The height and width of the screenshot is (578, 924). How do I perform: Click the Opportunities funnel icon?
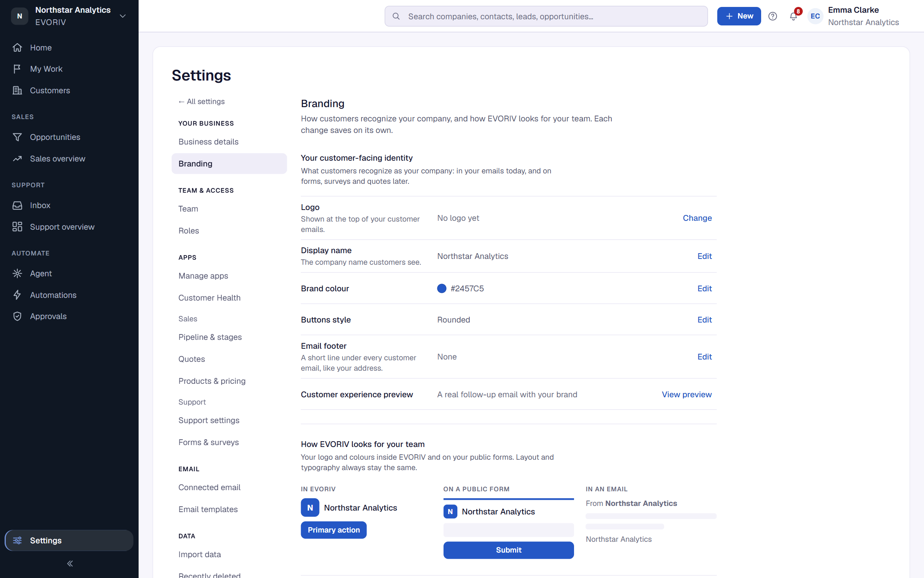point(17,137)
